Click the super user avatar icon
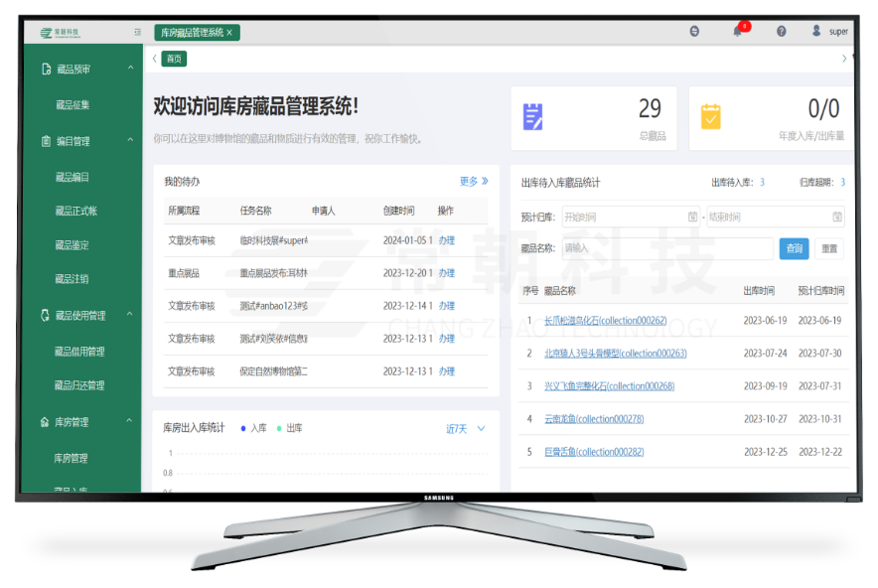This screenshot has width=878, height=588. [816, 31]
